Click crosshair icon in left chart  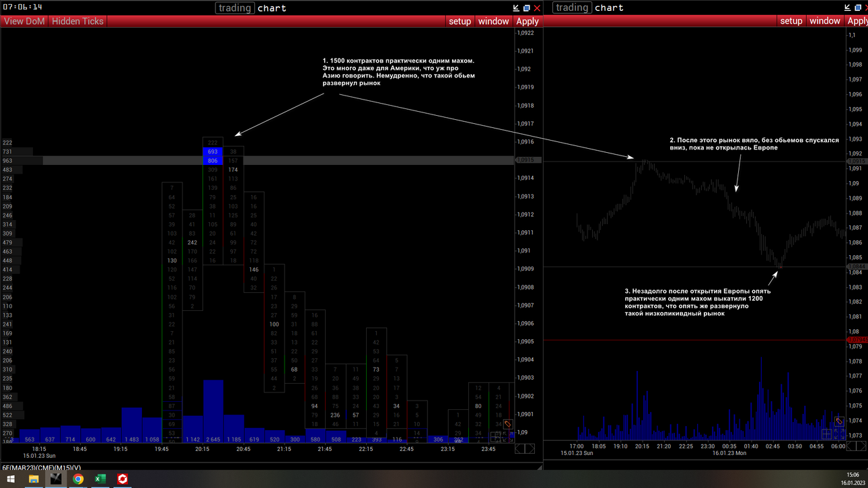(497, 436)
